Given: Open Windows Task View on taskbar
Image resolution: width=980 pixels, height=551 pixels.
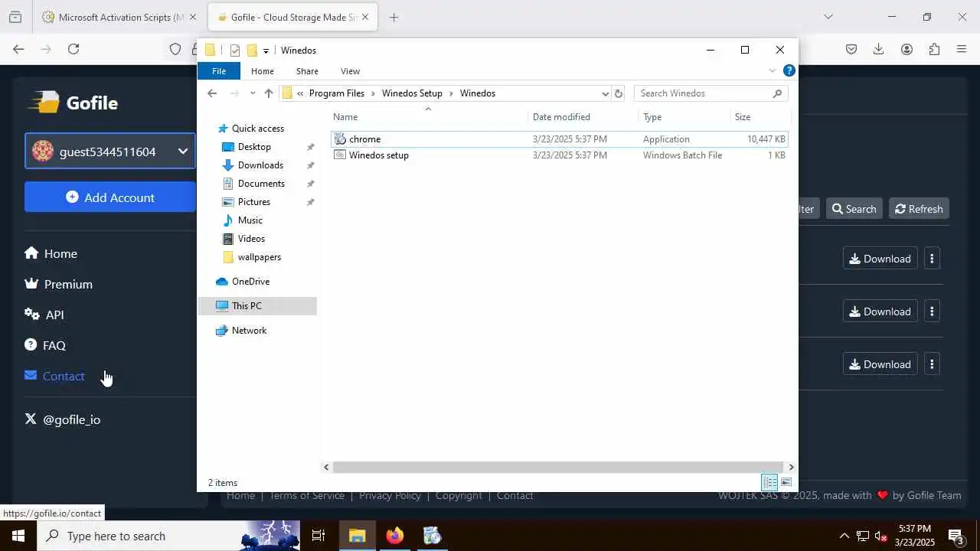Looking at the screenshot, I should pyautogui.click(x=318, y=536).
